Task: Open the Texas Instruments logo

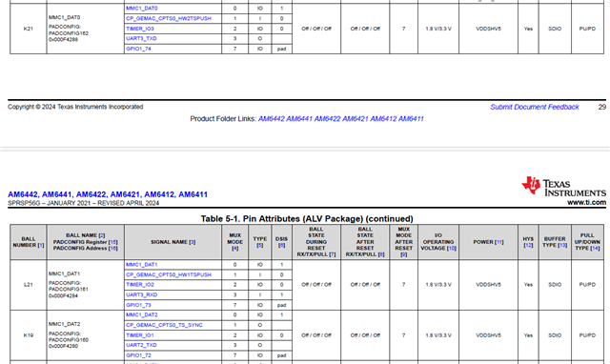Action: point(563,187)
